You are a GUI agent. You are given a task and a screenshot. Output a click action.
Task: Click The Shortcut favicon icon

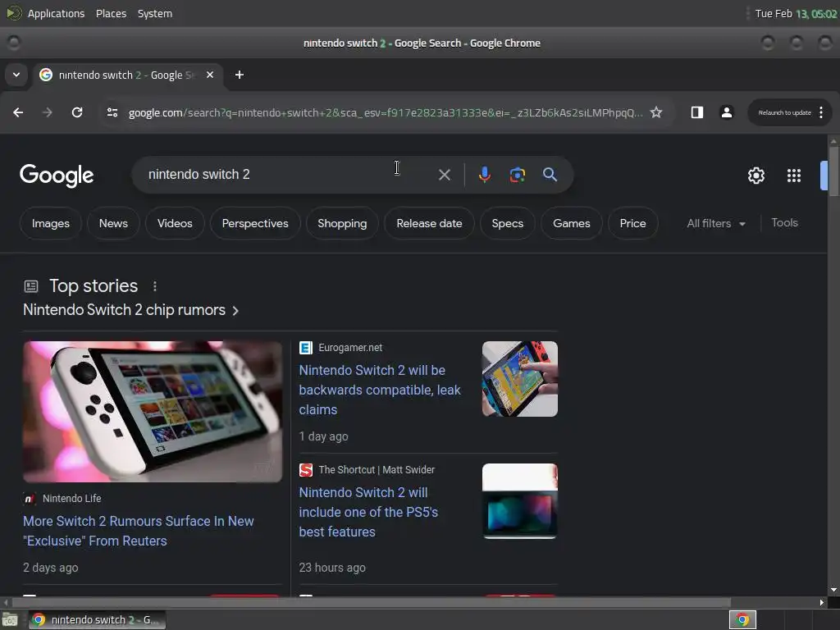(306, 470)
